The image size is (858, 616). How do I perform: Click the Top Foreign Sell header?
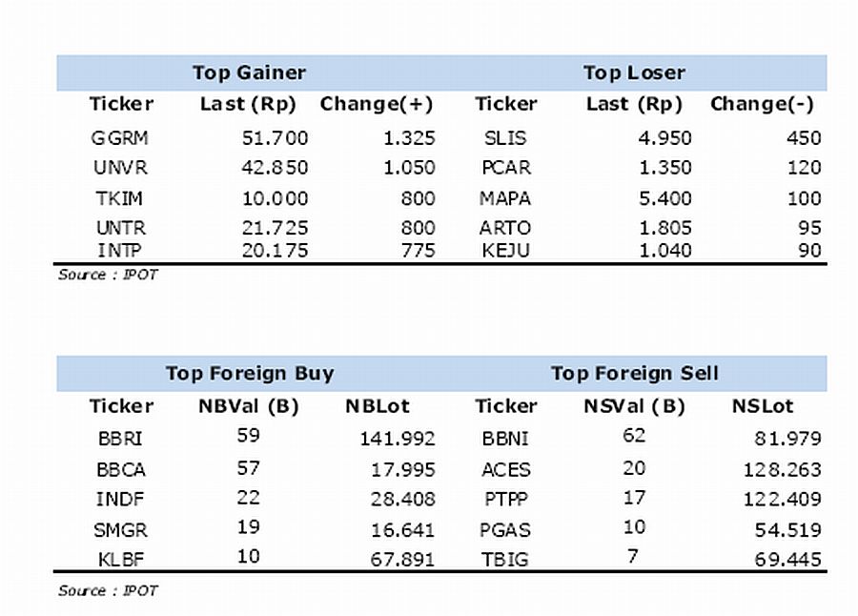click(635, 374)
